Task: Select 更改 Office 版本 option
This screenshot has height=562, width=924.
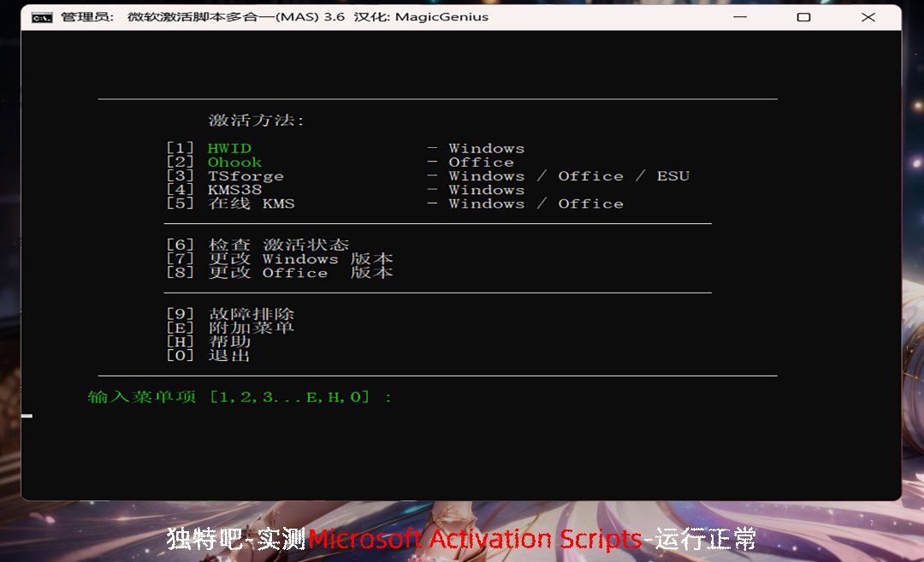Action: pos(300,273)
